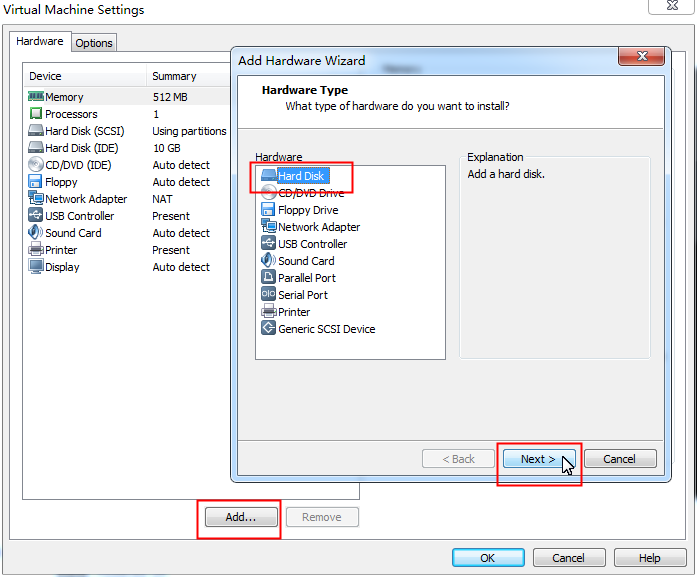Select the Memory row in the device list
697x577 pixels.
(64, 97)
